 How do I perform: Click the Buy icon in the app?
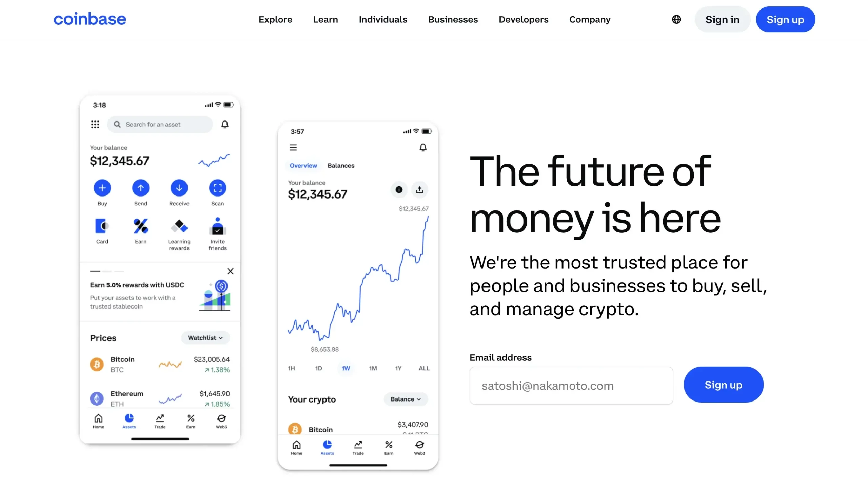[x=102, y=188]
